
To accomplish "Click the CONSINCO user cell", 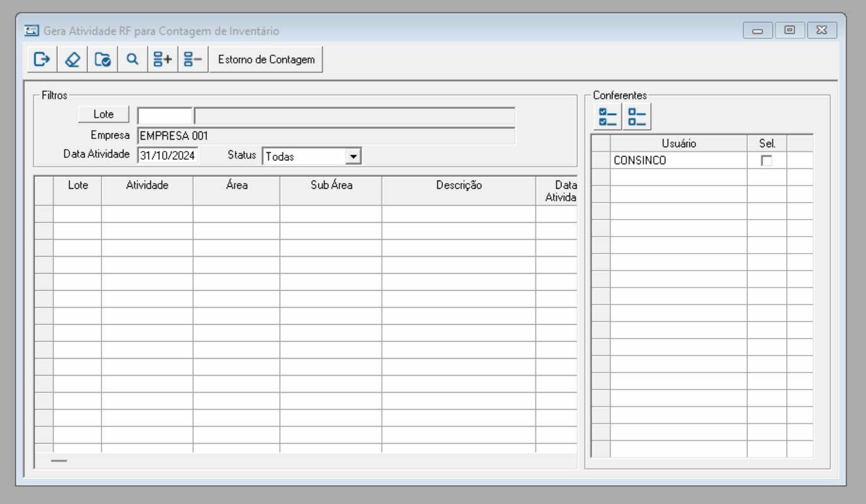I will (678, 160).
